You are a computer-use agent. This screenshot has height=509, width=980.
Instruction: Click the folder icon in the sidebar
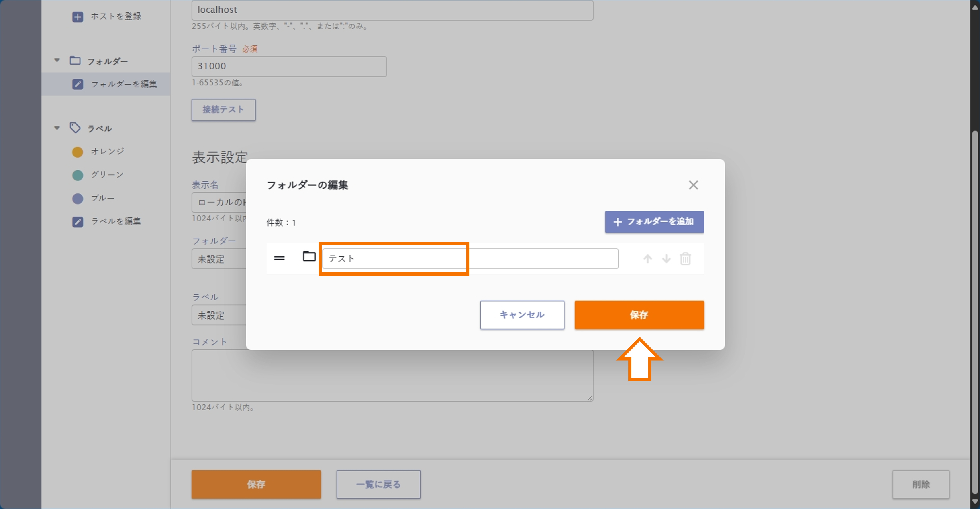[75, 61]
